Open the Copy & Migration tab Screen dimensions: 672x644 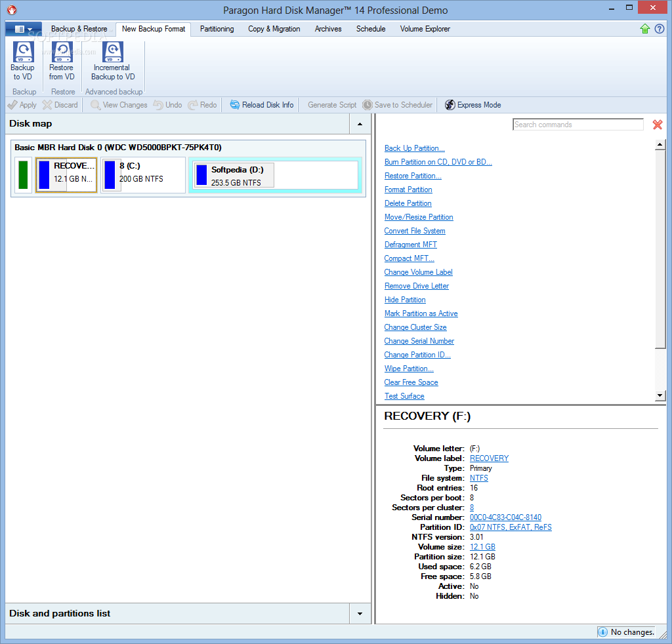(x=274, y=29)
